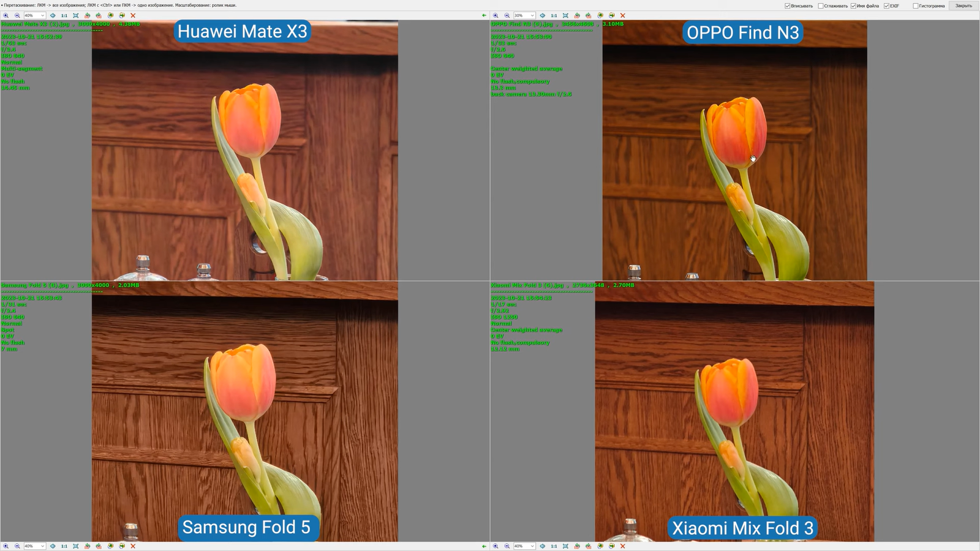The height and width of the screenshot is (551, 980).
Task: Open the 30% zoom dropdown above the OPPO image
Action: click(x=524, y=15)
